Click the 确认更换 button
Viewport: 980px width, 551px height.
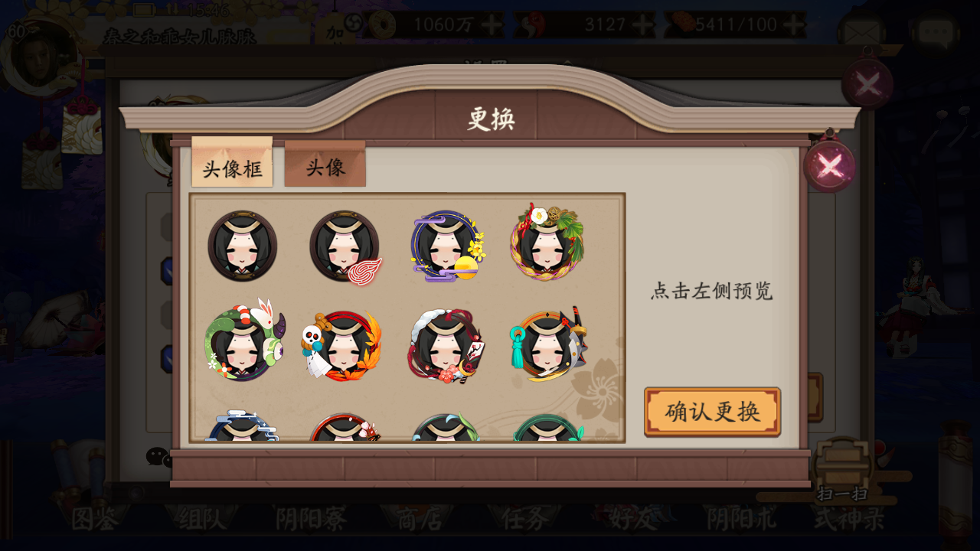coord(712,412)
